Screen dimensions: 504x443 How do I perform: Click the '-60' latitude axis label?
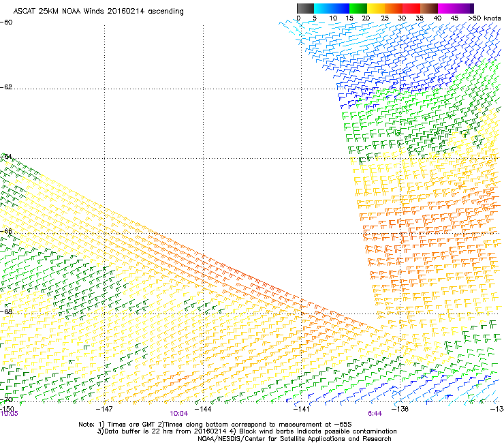[x=6, y=22]
